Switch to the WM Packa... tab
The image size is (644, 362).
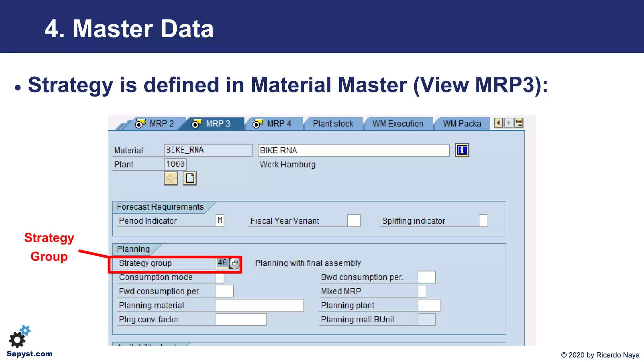click(x=462, y=123)
